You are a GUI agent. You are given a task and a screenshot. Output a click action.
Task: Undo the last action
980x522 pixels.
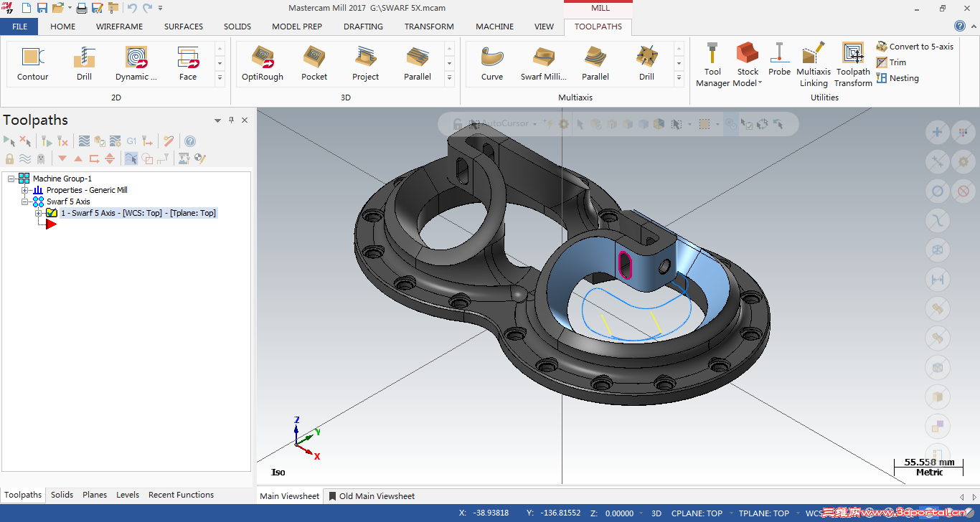coord(131,8)
